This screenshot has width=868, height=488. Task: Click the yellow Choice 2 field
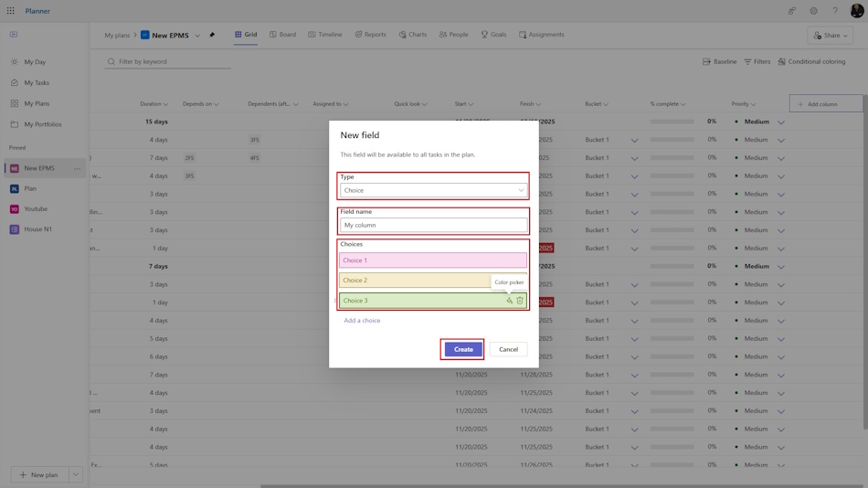click(x=433, y=281)
